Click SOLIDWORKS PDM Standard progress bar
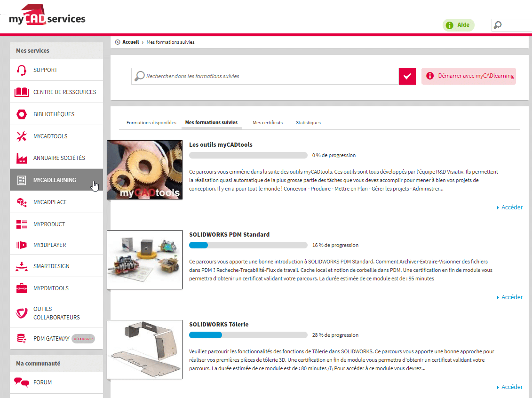532x398 pixels. (x=248, y=245)
